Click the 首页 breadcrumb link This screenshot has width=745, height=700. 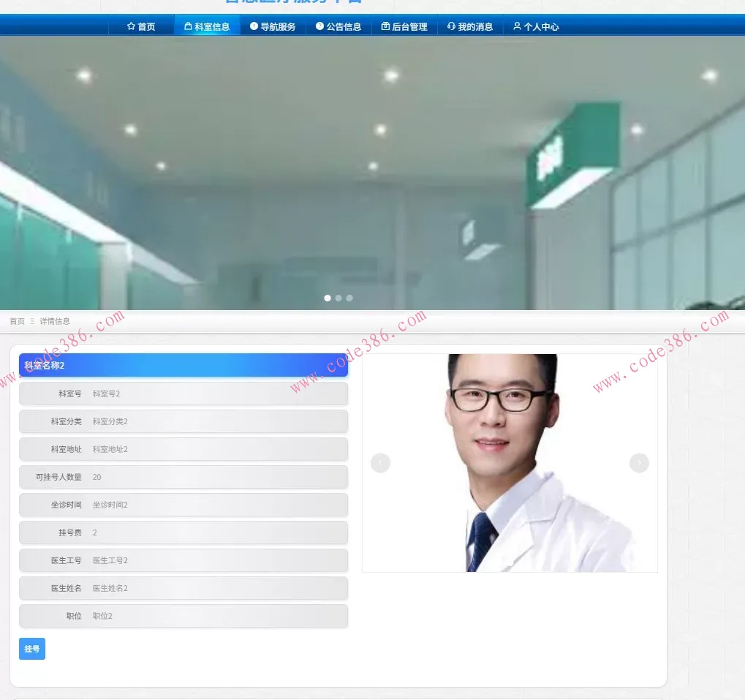point(17,321)
